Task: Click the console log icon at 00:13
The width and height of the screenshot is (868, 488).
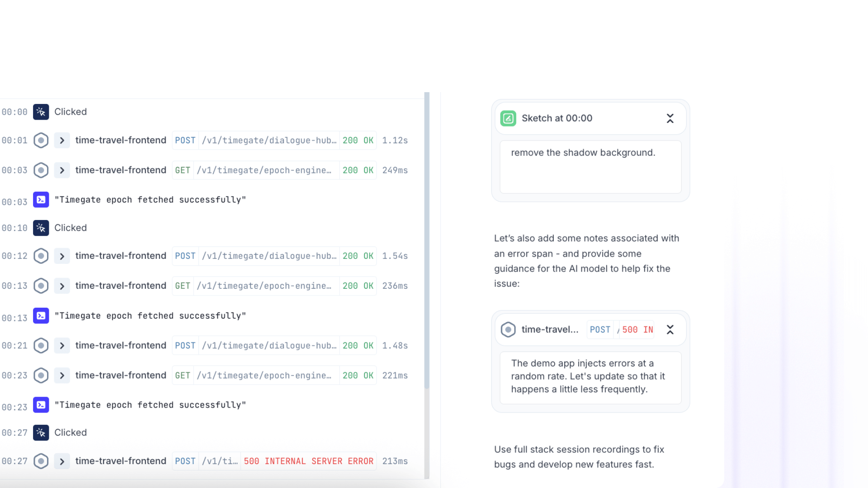Action: coord(41,316)
